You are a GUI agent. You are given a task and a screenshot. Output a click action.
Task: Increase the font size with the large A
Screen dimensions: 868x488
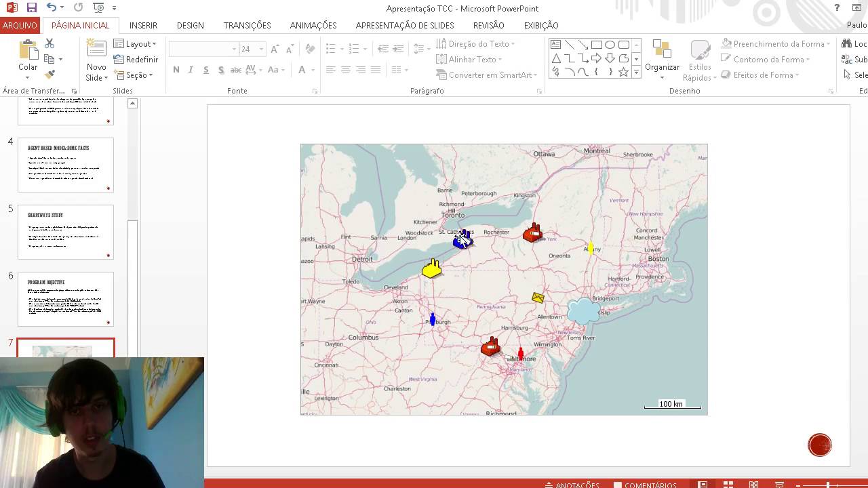click(275, 49)
